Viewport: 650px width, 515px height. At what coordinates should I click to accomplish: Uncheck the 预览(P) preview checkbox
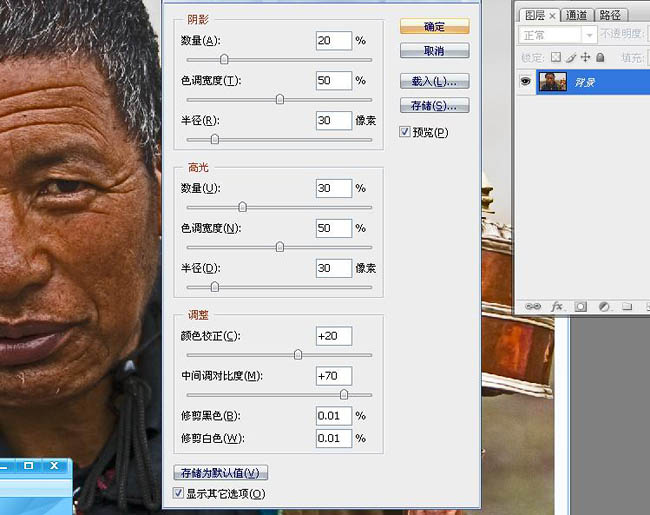click(x=405, y=132)
